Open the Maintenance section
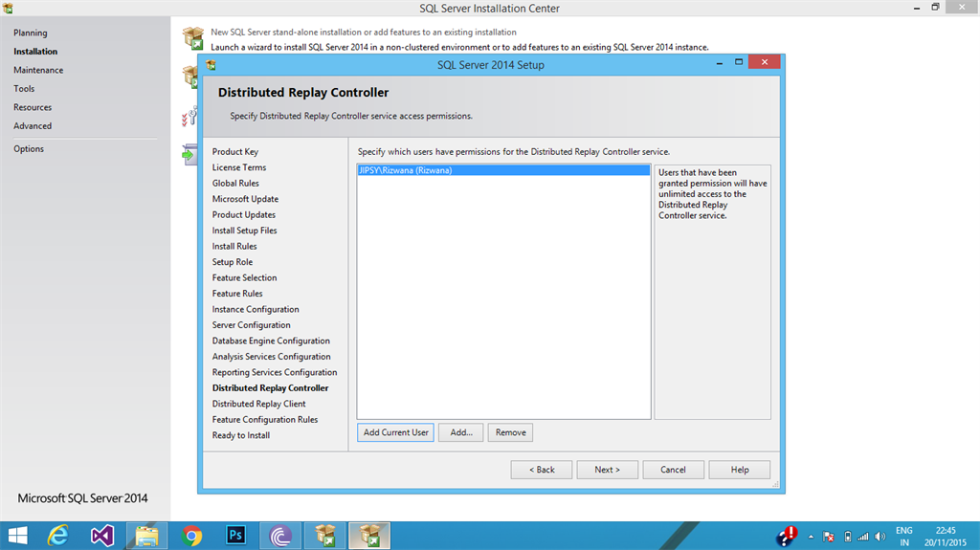This screenshot has width=980, height=550. click(x=38, y=70)
